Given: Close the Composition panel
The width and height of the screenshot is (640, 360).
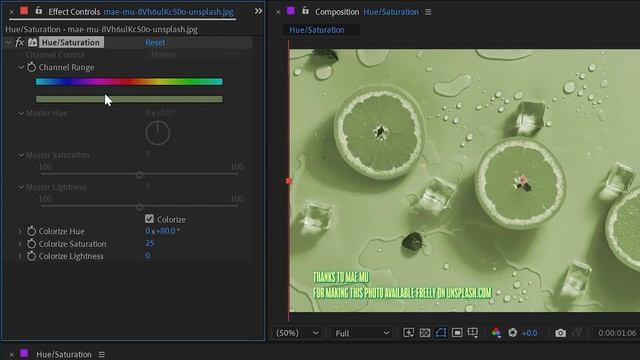Looking at the screenshot, I should (278, 12).
